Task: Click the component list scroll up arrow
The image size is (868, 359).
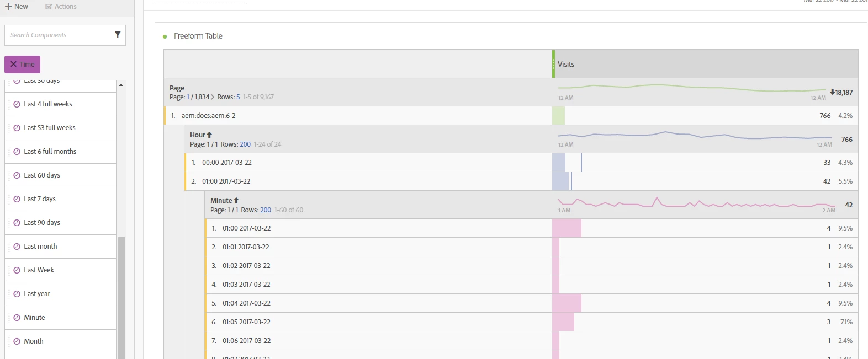Action: (x=121, y=85)
